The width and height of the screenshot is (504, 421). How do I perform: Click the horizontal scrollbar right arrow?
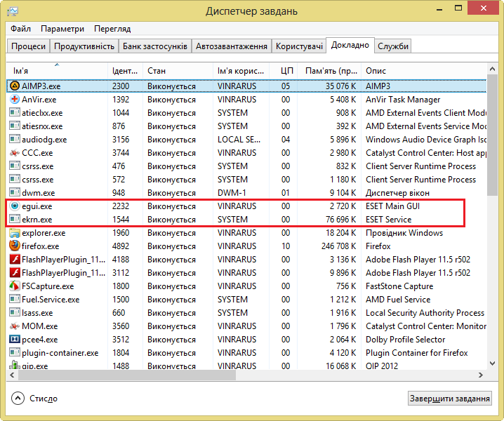[x=481, y=375]
